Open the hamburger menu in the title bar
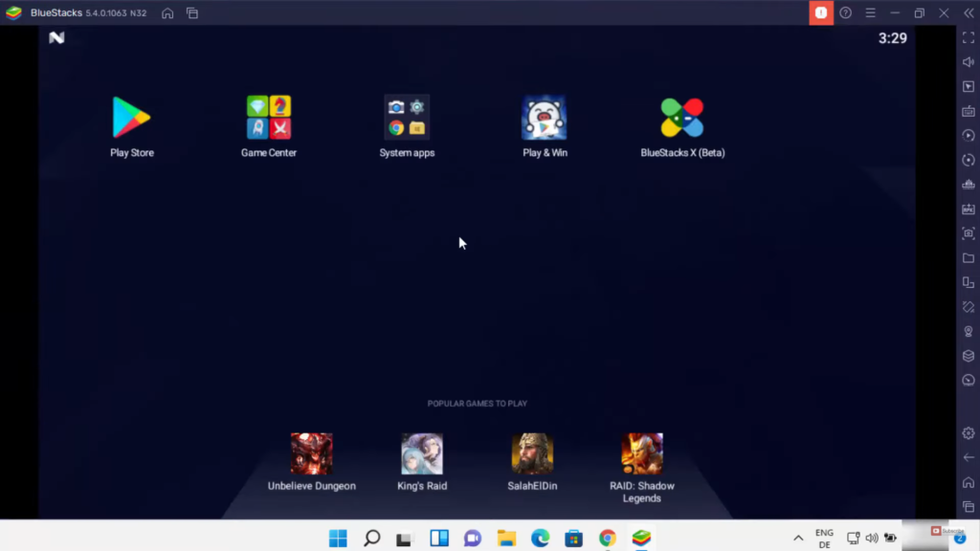The image size is (980, 551). (x=870, y=12)
